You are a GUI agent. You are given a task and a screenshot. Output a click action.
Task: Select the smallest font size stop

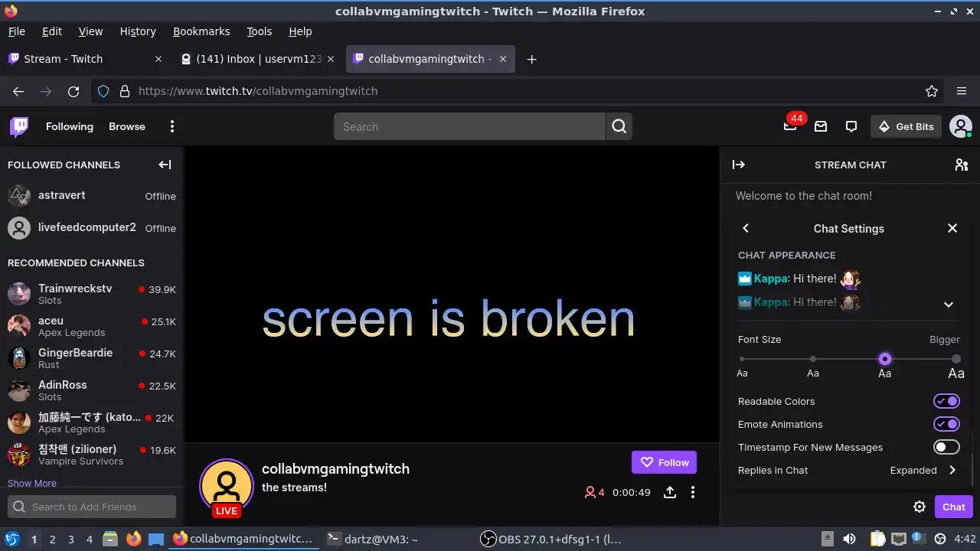tap(742, 359)
